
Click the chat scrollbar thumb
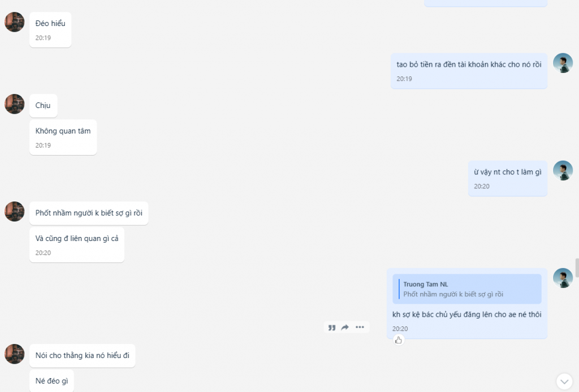pyautogui.click(x=577, y=268)
